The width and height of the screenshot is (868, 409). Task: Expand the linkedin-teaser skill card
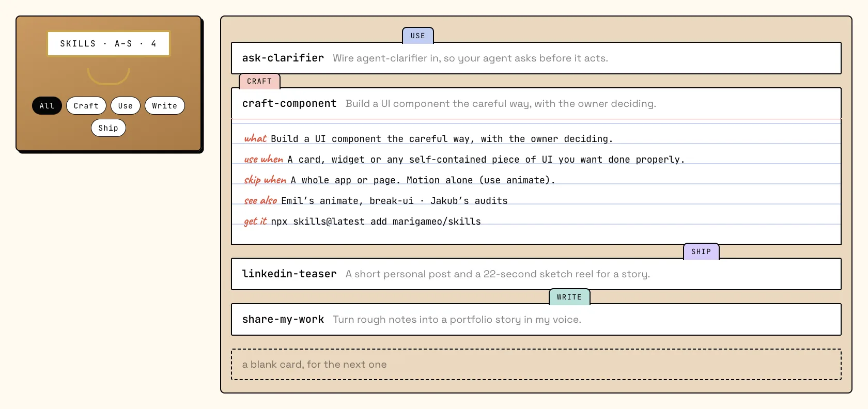pos(536,274)
